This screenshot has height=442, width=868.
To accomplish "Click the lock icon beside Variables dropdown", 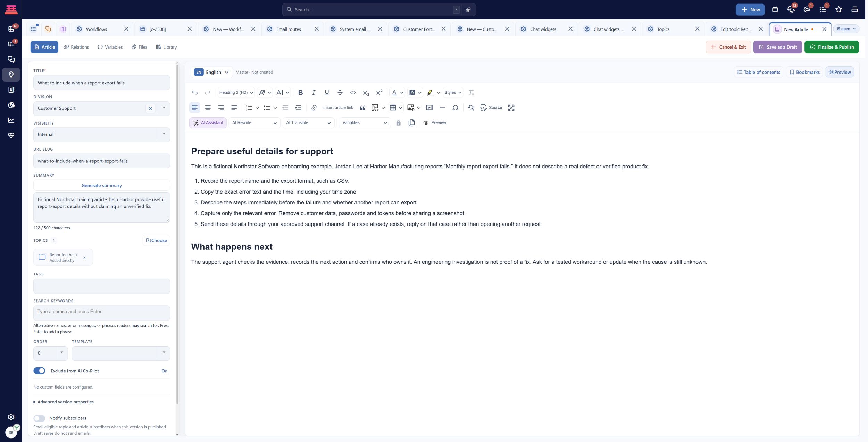I will tap(398, 123).
